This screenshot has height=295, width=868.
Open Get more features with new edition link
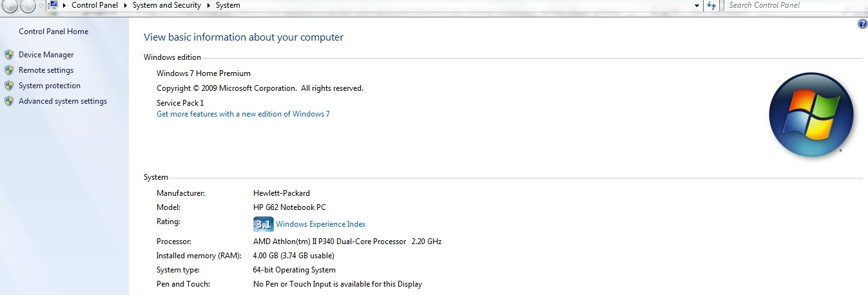tap(243, 114)
